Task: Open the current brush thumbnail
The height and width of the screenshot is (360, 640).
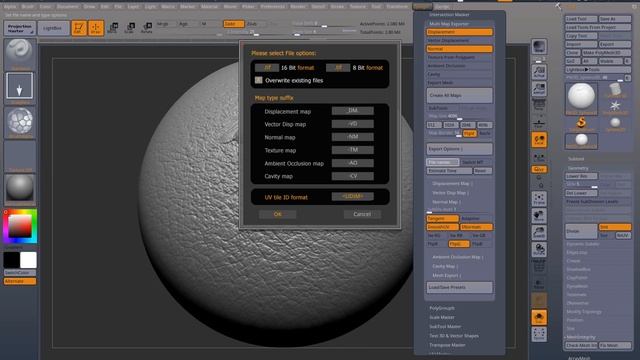Action: (x=20, y=55)
